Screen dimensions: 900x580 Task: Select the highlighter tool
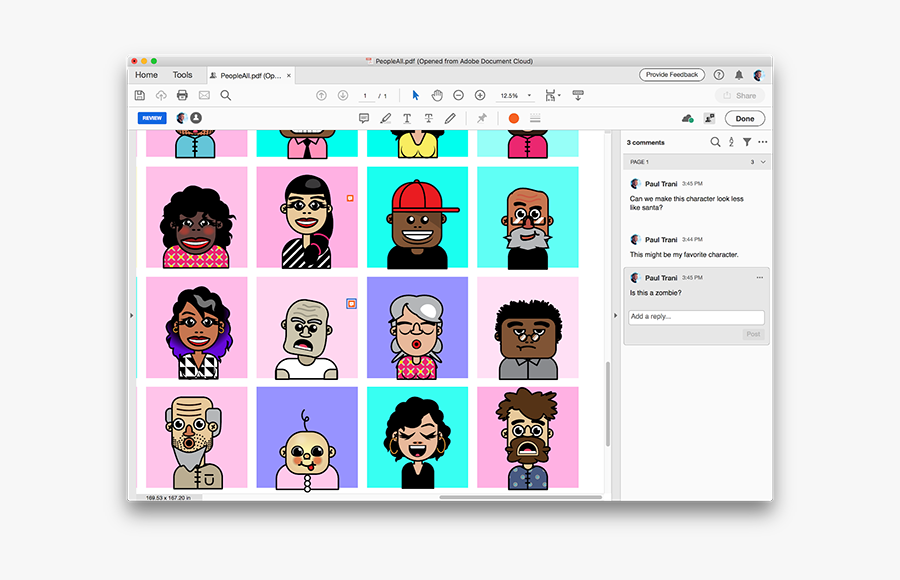(386, 118)
